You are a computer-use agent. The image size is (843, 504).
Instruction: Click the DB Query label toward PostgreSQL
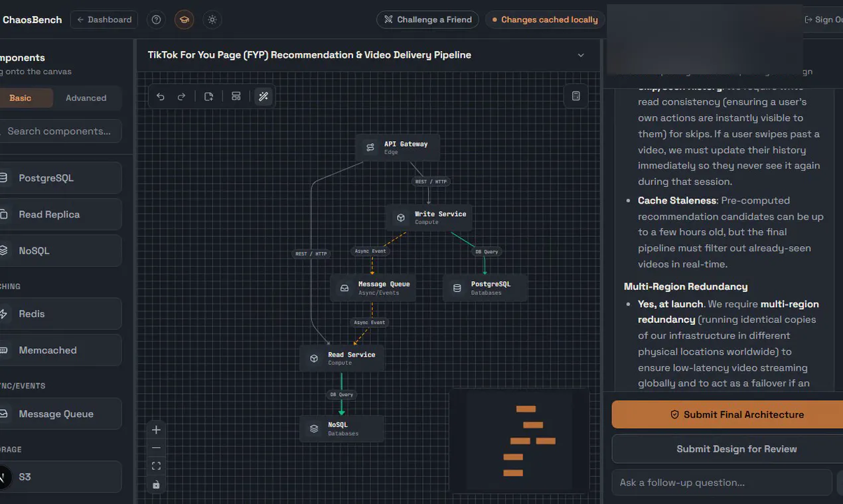click(487, 252)
